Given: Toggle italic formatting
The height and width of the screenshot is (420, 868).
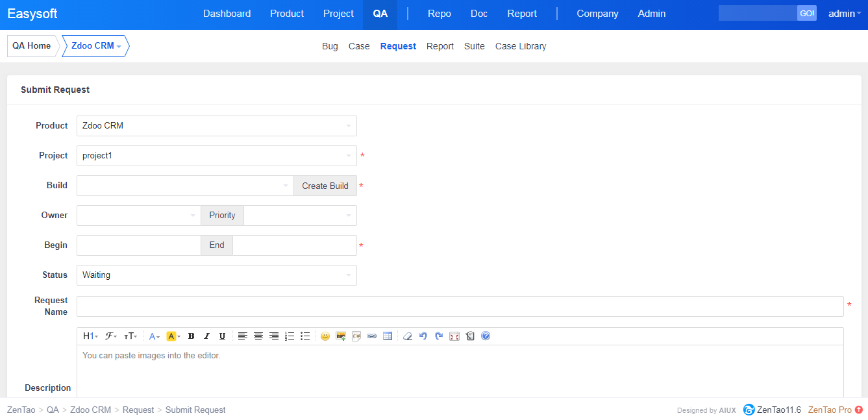Looking at the screenshot, I should pyautogui.click(x=206, y=336).
